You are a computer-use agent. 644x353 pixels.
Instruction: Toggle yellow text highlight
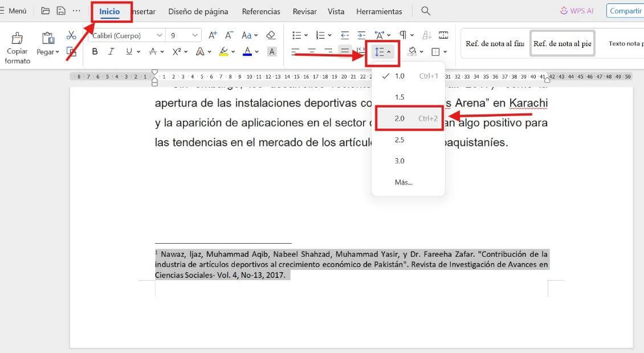[x=224, y=51]
